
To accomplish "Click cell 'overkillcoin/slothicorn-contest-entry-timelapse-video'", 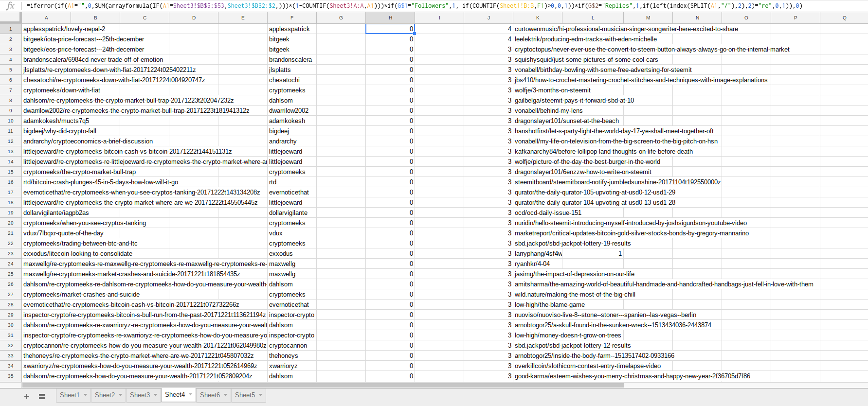I will point(588,366).
